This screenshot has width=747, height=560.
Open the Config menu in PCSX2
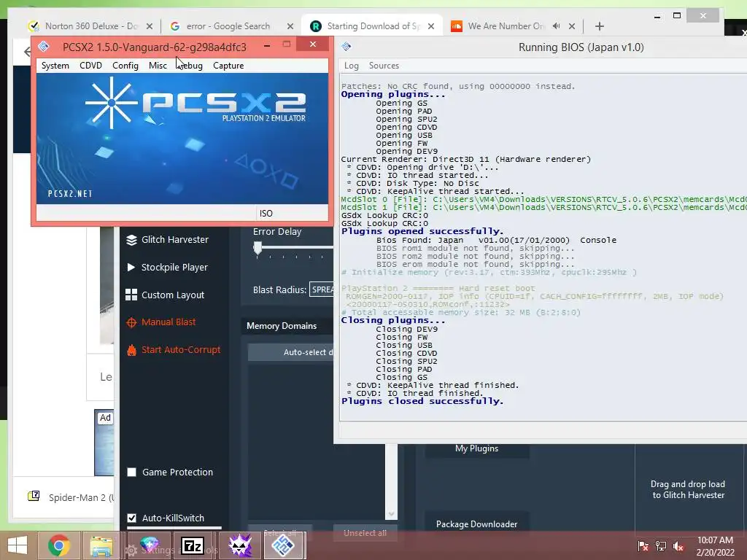click(125, 65)
